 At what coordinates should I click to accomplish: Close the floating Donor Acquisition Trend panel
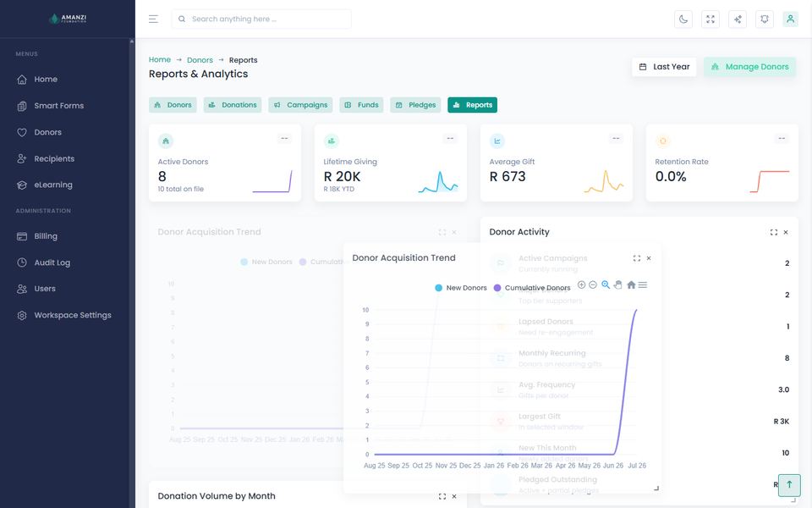pos(649,258)
